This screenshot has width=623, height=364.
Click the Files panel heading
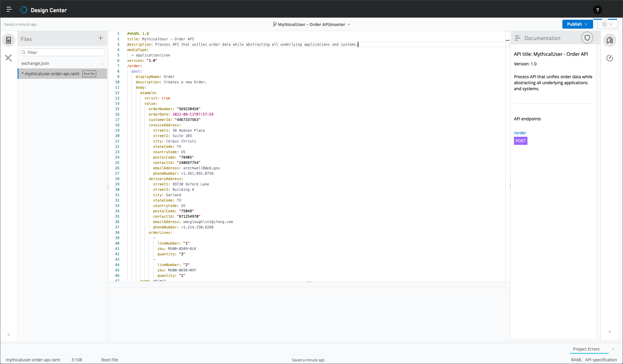26,39
